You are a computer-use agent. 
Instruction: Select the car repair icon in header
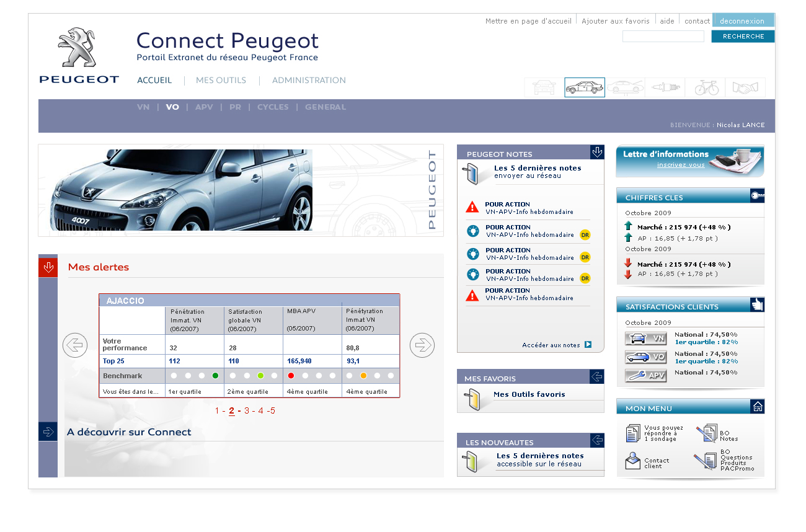[625, 87]
